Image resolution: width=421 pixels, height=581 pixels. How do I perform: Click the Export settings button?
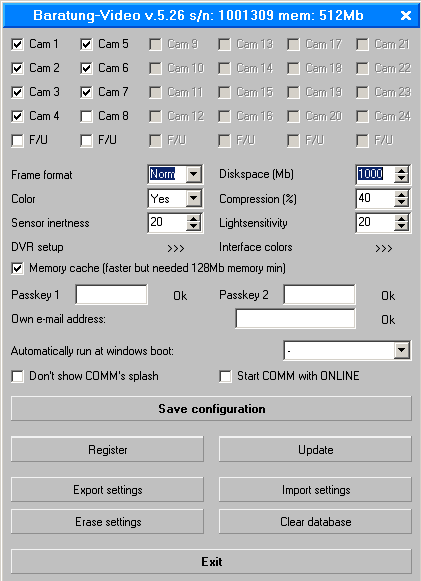tap(107, 490)
